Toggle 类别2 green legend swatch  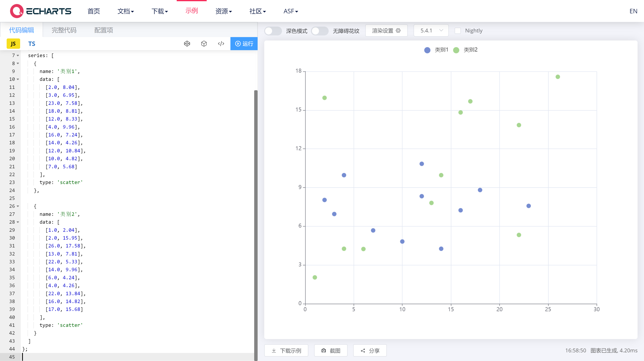point(456,50)
